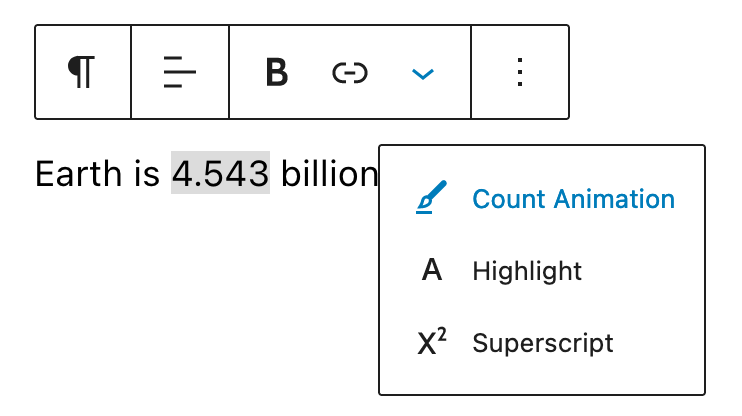Open the text alignment options
Image resolution: width=742 pixels, height=416 pixels.
click(180, 72)
